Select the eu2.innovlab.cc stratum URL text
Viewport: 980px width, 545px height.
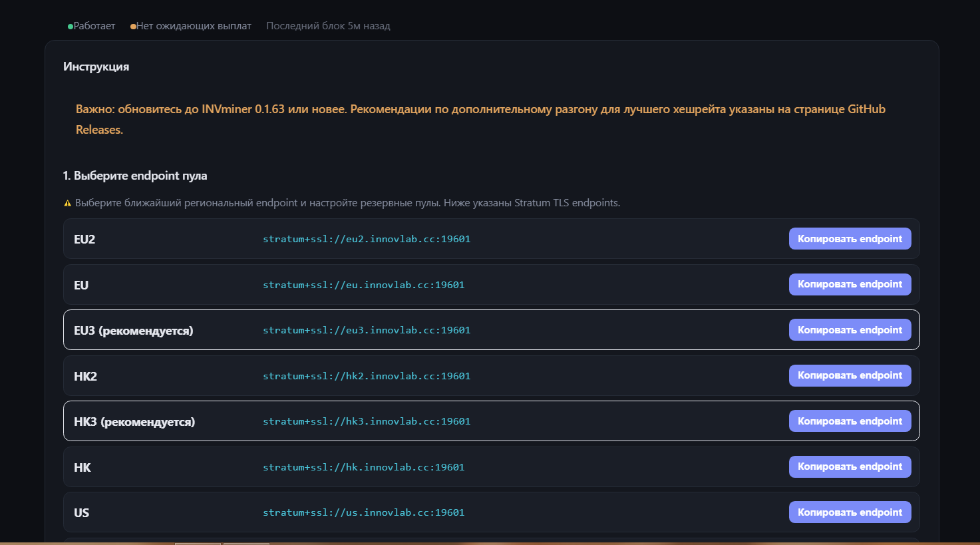367,239
